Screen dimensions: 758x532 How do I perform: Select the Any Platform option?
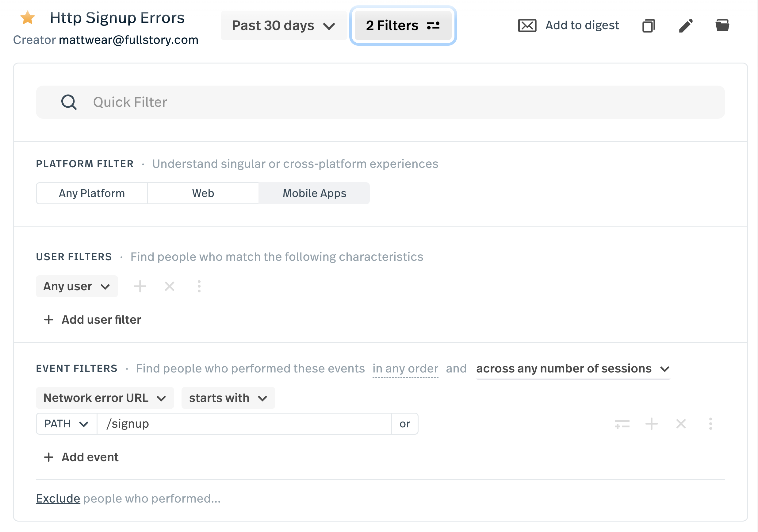tap(92, 193)
